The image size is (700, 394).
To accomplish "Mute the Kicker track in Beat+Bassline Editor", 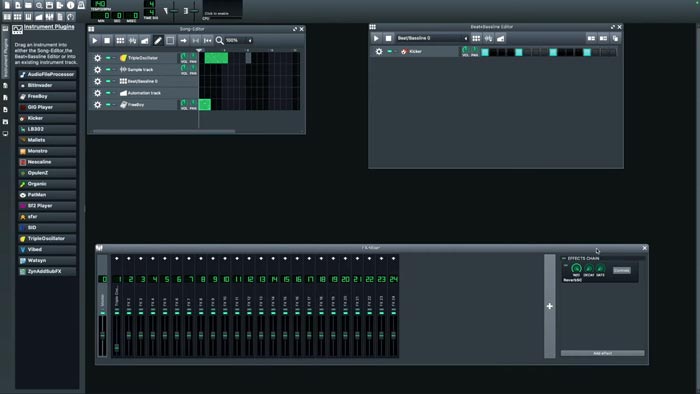I will [x=390, y=52].
